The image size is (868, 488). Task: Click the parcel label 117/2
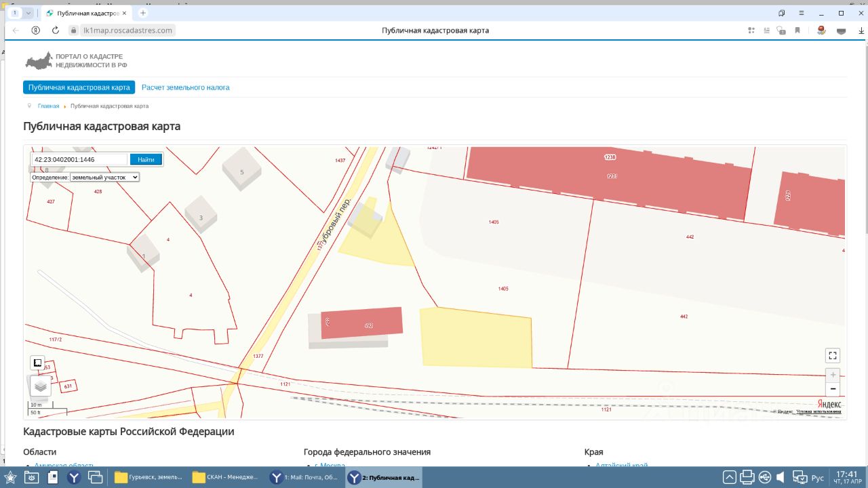[56, 339]
